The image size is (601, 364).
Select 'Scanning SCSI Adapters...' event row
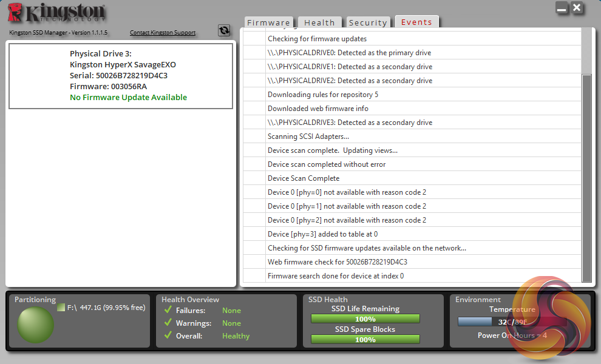[x=412, y=136]
